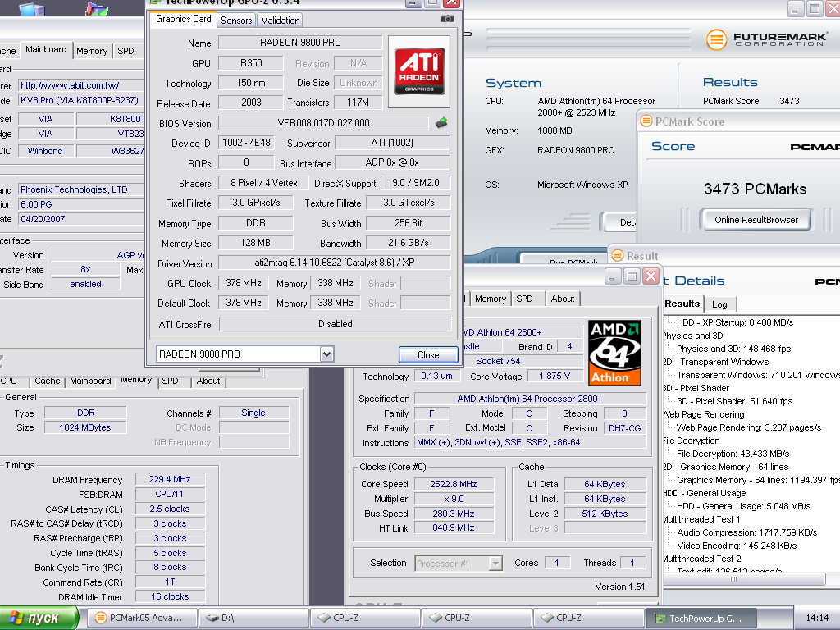Click the GPU-Z screenshot camera icon
This screenshot has height=630, width=840.
coord(447,19)
